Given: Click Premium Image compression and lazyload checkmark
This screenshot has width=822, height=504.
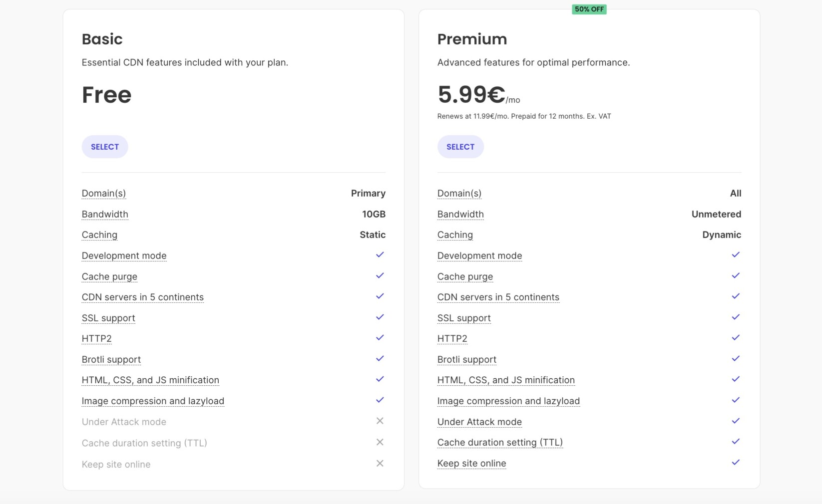Looking at the screenshot, I should [x=736, y=400].
